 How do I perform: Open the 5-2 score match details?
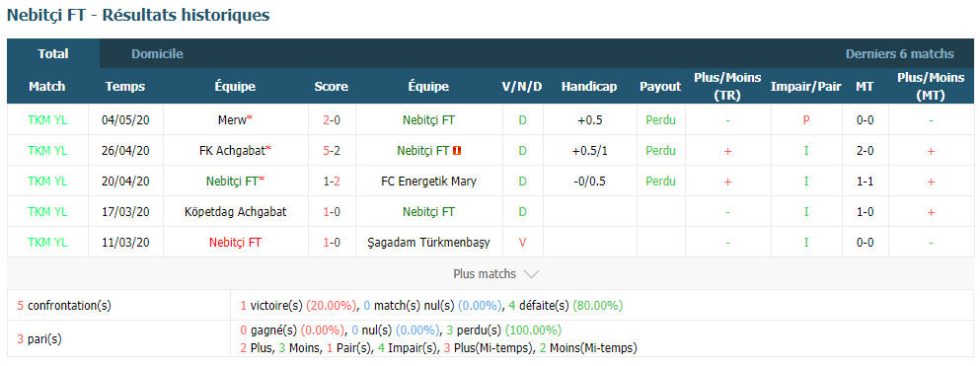332,151
